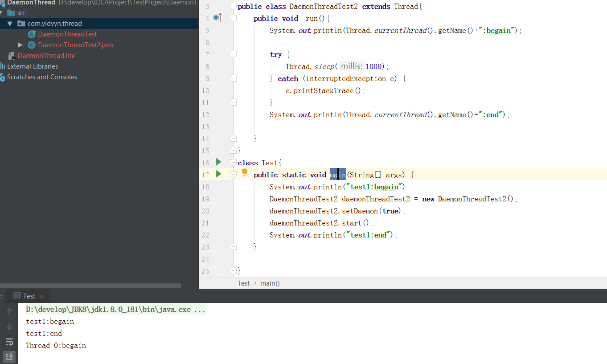Close the Test run tab

coord(41,296)
